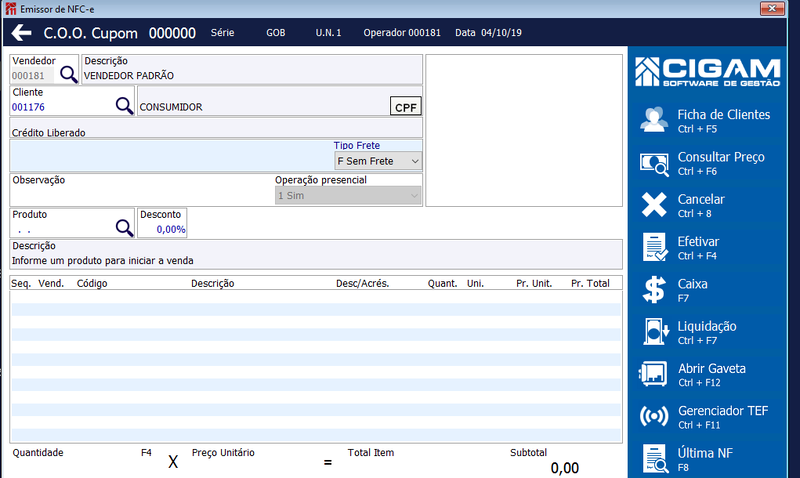Click the Efetivar document icon
800x478 pixels.
[x=655, y=247]
